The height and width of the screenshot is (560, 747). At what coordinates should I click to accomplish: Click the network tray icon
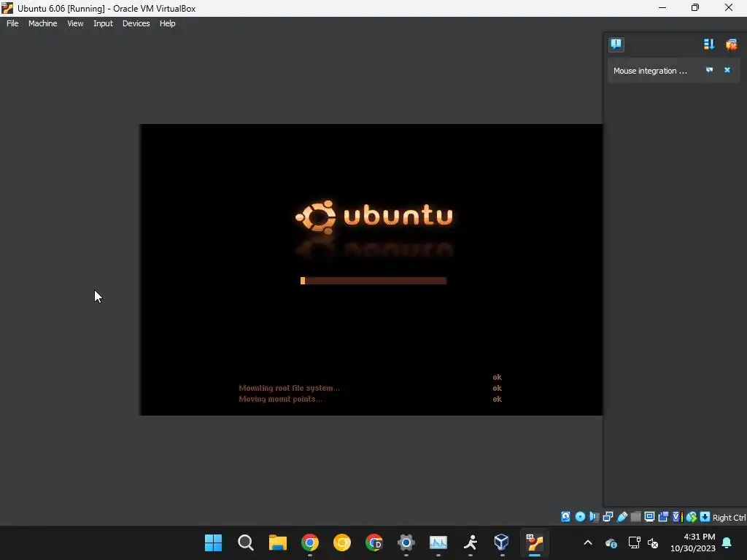[x=634, y=542]
